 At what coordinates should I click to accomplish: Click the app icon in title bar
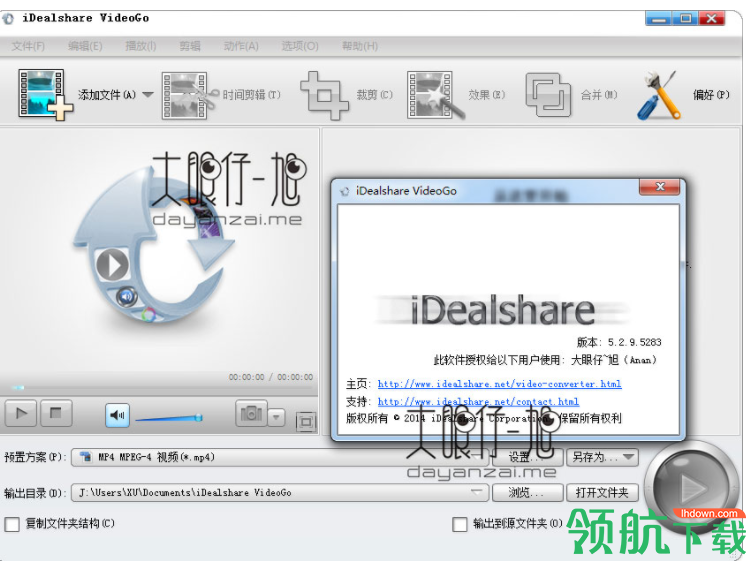point(8,19)
